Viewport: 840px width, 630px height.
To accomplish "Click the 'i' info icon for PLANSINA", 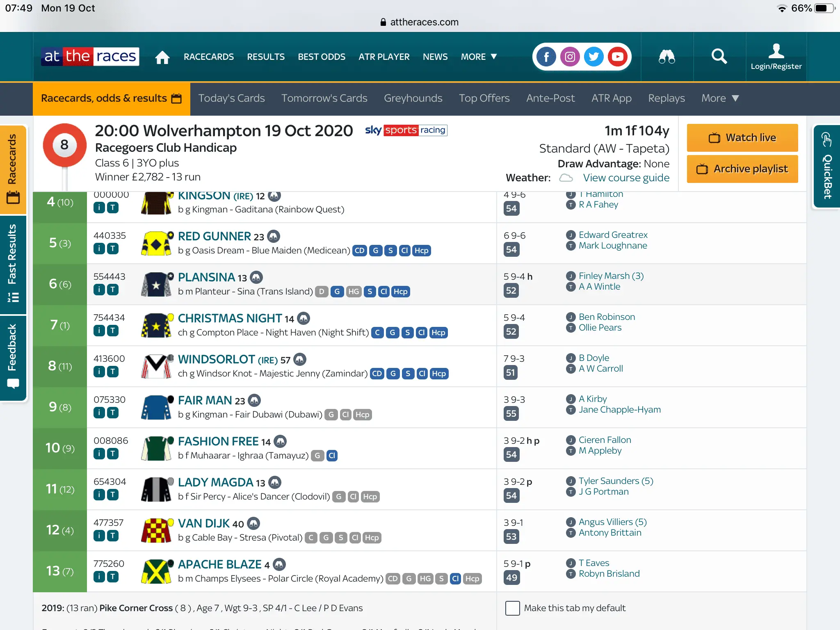I will pyautogui.click(x=99, y=290).
